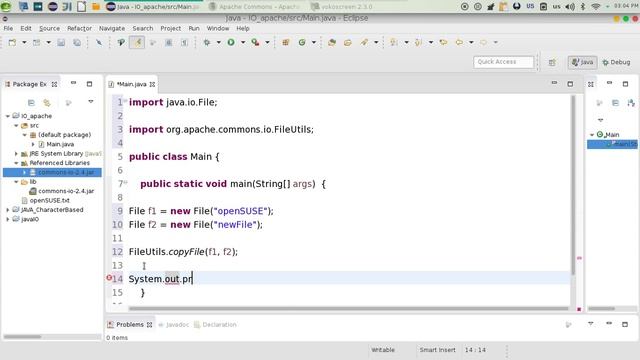Run the program with green Run icon
The height and width of the screenshot is (360, 640).
[231, 42]
